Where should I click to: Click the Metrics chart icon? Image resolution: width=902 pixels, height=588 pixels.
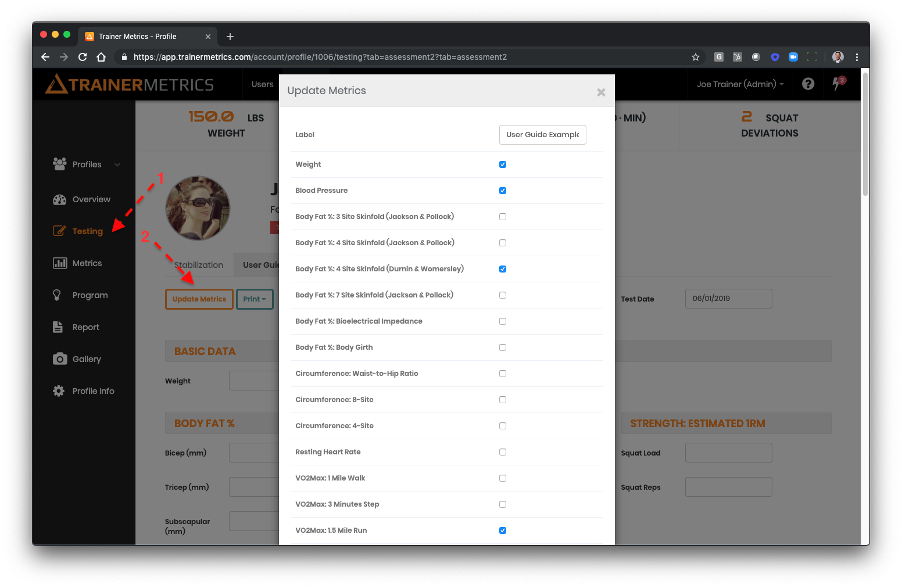coord(60,263)
